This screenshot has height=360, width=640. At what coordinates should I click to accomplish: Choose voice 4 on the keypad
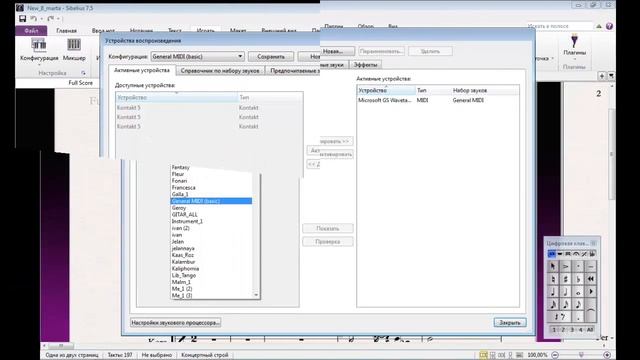[x=581, y=329]
